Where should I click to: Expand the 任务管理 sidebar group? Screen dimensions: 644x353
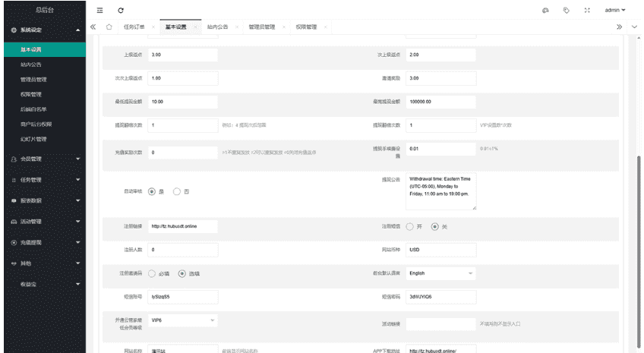(x=77, y=180)
